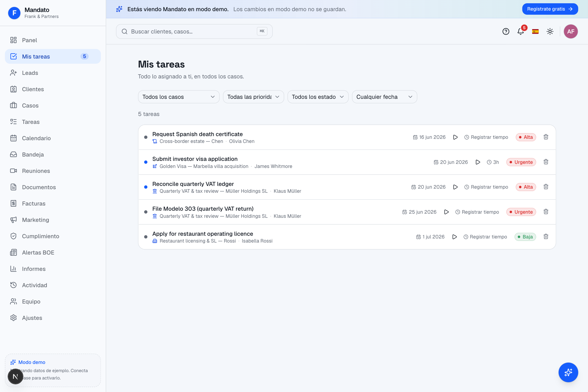Open notifications bell with 5 badge
The width and height of the screenshot is (588, 392).
click(521, 32)
